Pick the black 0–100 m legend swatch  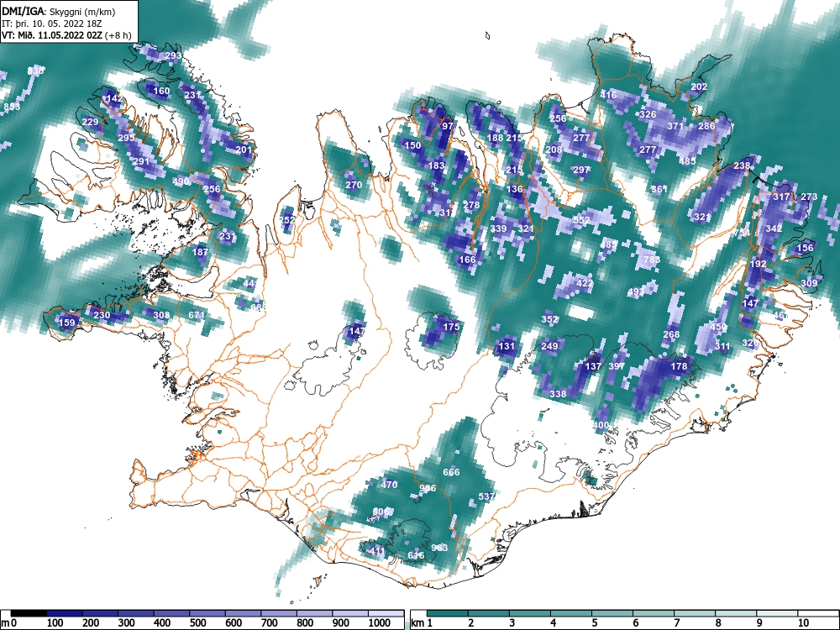[29, 613]
